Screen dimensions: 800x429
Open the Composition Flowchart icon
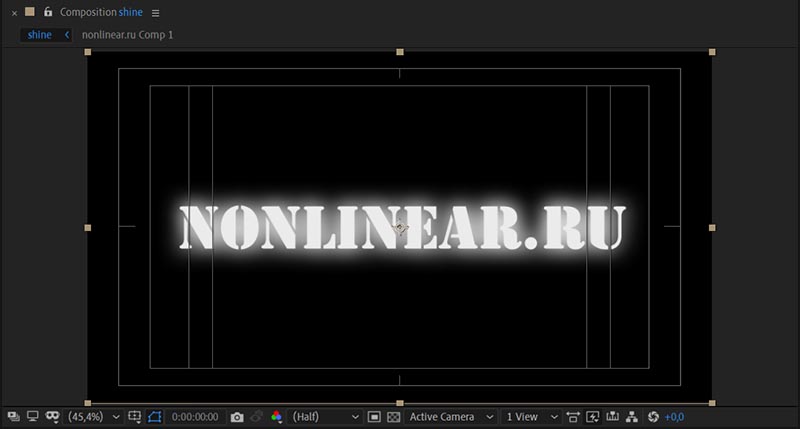tap(632, 417)
